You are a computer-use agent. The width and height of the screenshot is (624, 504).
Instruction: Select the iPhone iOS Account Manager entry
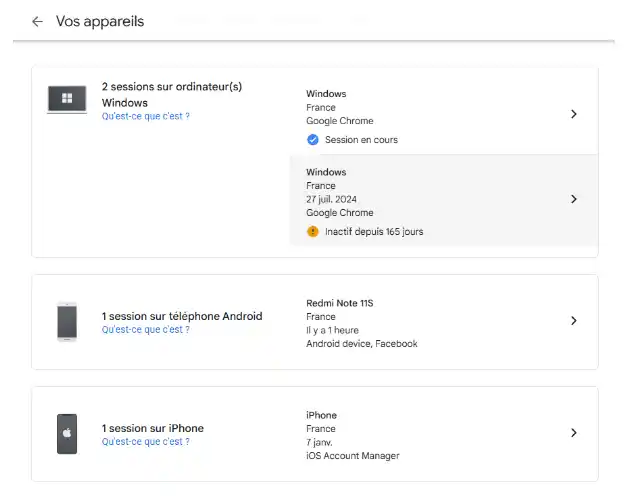point(444,435)
